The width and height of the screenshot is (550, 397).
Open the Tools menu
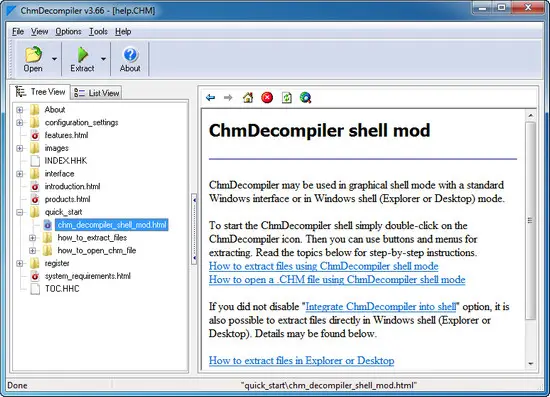tap(98, 32)
